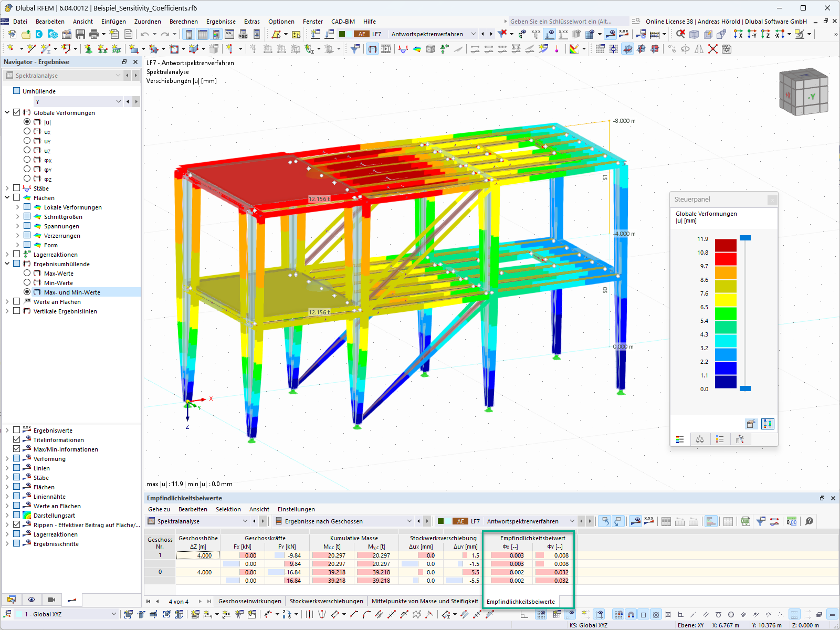This screenshot has width=840, height=630.
Task: Open the script console icon in the toolbar
Action: (229, 34)
